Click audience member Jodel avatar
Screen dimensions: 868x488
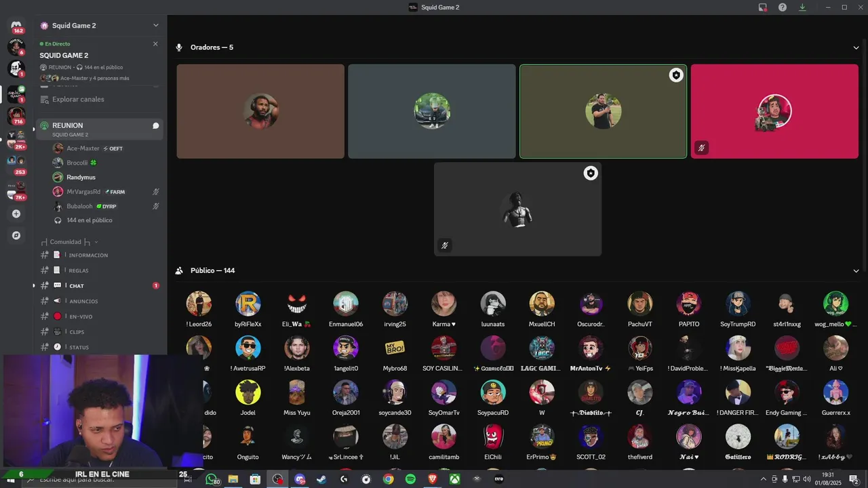point(248,392)
